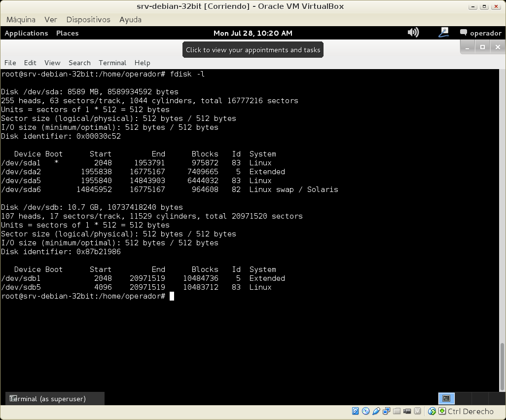The height and width of the screenshot is (420, 506).
Task: Open the operador user menu
Action: (x=480, y=33)
